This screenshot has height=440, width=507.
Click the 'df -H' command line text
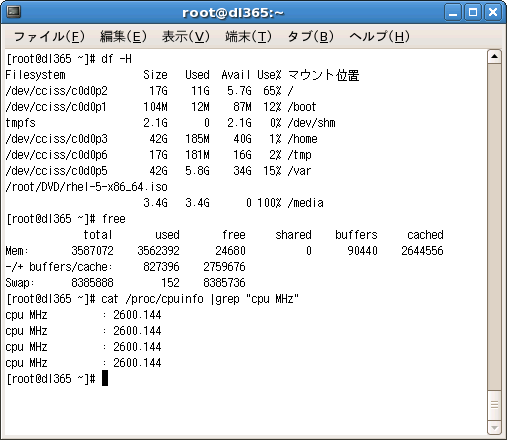click(116, 59)
